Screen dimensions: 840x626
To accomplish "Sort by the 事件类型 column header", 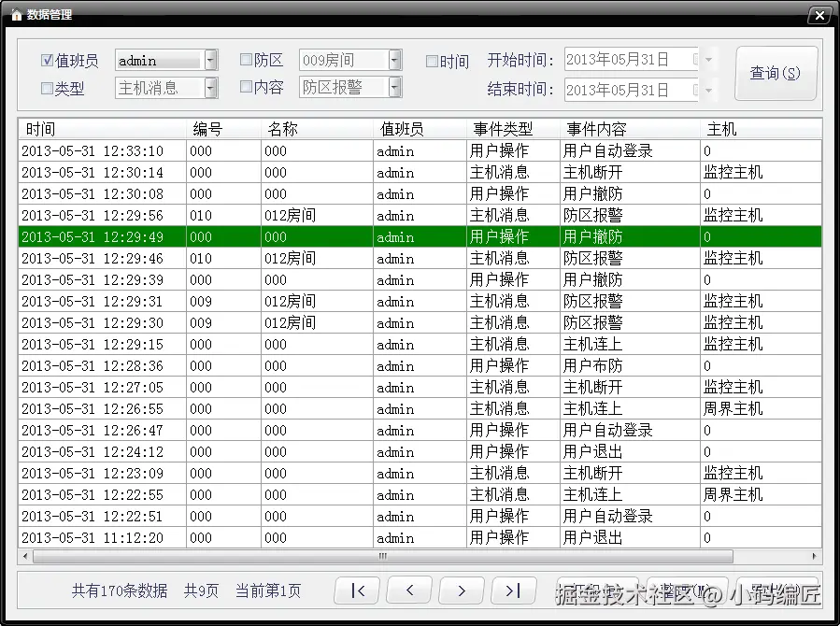I will click(513, 129).
